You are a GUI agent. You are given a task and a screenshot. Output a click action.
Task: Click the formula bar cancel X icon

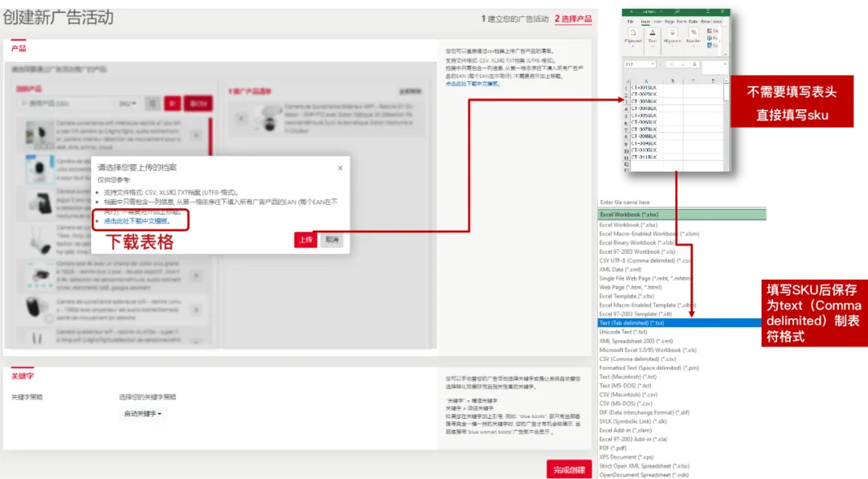[671, 64]
